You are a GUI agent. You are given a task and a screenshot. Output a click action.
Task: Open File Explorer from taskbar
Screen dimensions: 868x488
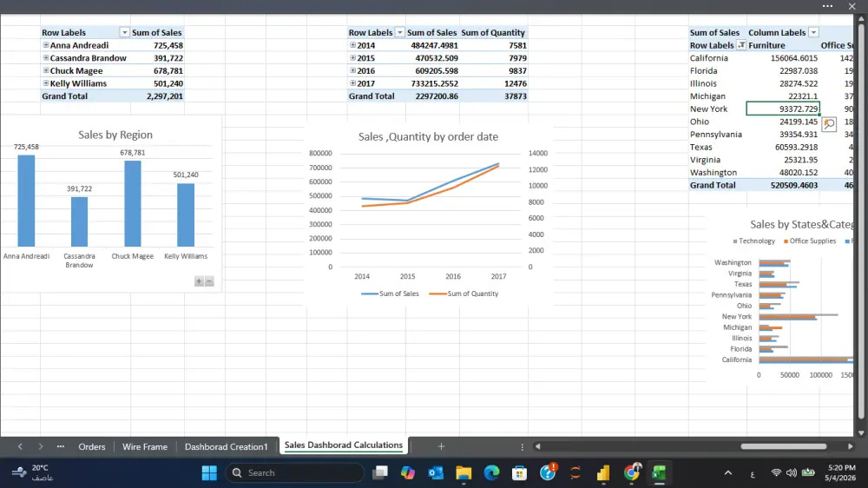[464, 472]
